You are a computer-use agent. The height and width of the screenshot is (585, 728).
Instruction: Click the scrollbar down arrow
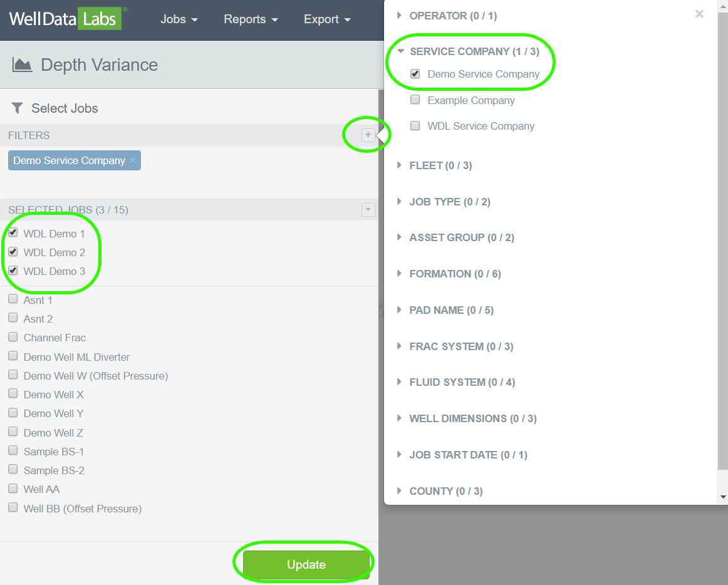[x=723, y=497]
